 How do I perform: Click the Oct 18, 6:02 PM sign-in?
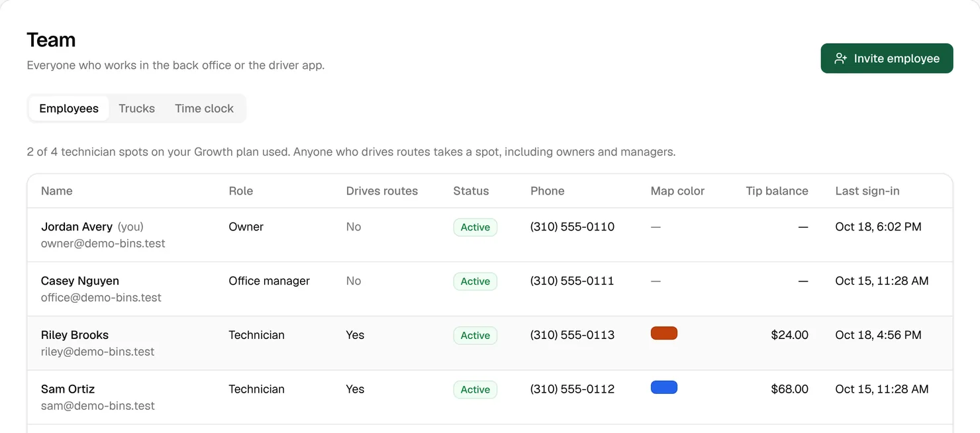[878, 226]
